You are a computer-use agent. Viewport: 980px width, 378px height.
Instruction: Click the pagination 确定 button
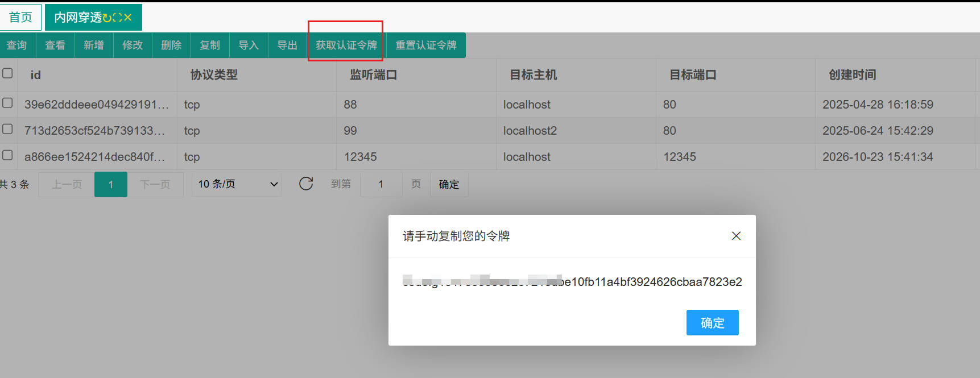[x=449, y=184]
